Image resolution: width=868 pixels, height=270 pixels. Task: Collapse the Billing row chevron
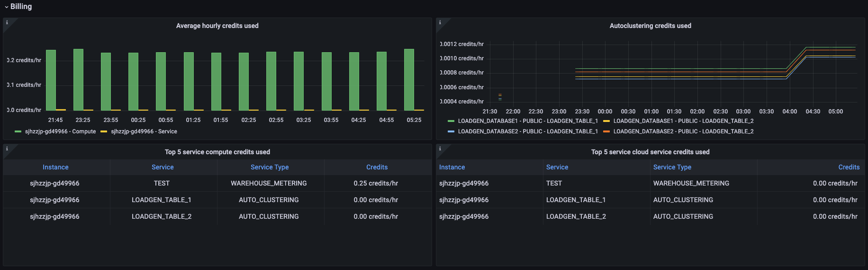[x=6, y=7]
